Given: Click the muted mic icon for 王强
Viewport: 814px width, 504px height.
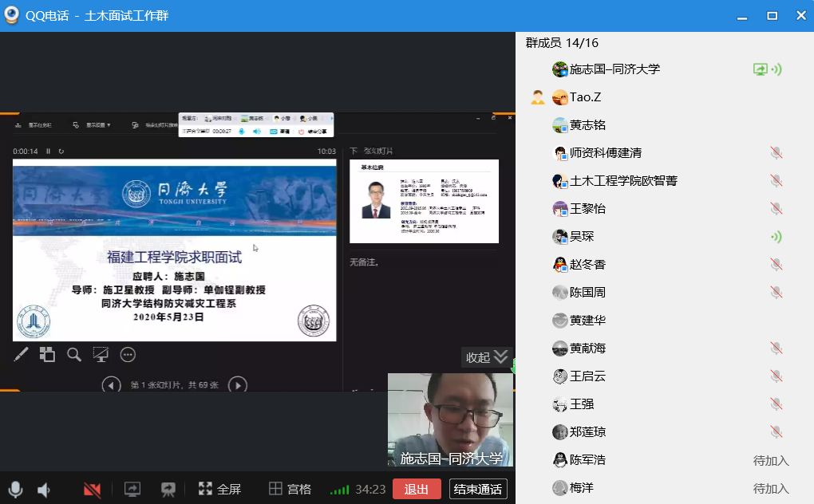Looking at the screenshot, I should (x=776, y=404).
